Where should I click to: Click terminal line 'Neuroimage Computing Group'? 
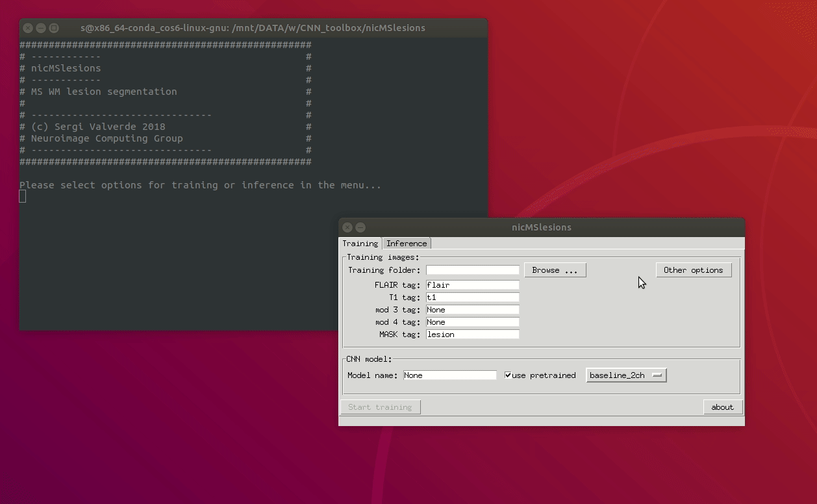107,138
